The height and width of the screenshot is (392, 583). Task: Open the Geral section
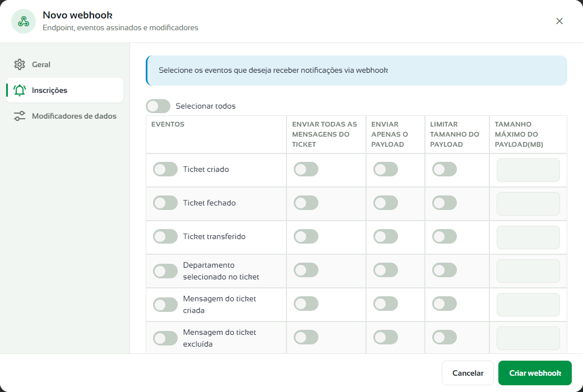(64, 64)
